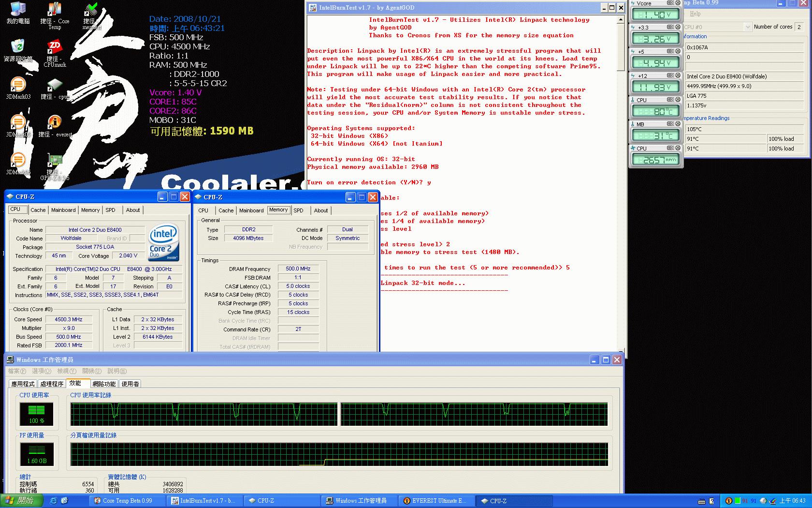Open About tab in right CPU-Z window
812x508 pixels.
(x=321, y=210)
